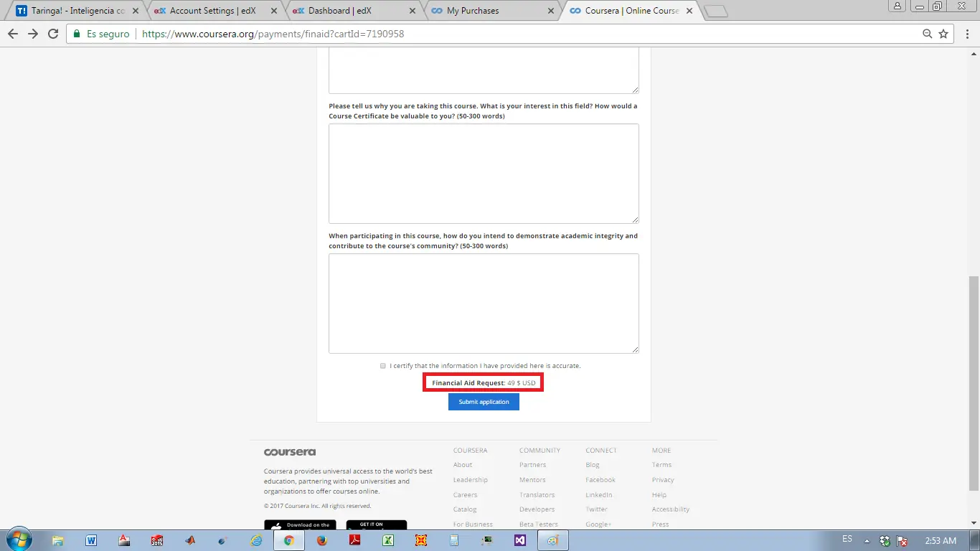Open the 2:53 AM system clock

[x=940, y=541]
